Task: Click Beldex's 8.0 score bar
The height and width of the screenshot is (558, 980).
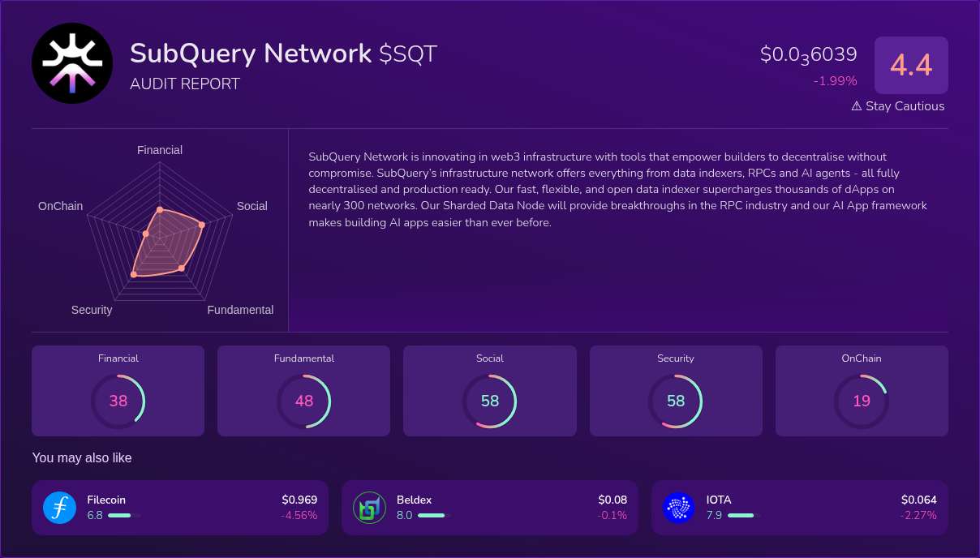Action: click(x=434, y=515)
